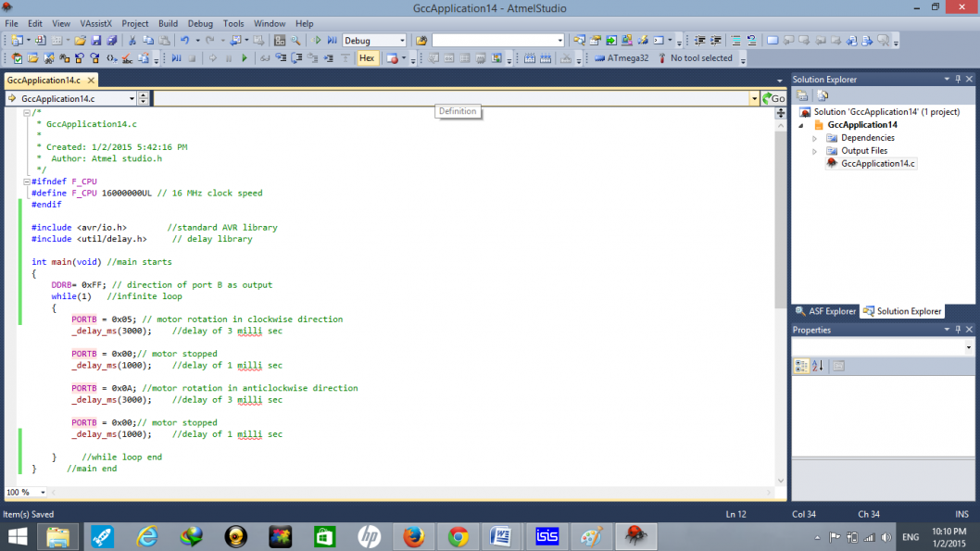Select 'No tool selected' programmer icon
Screen dimensions: 980x551
click(x=662, y=58)
